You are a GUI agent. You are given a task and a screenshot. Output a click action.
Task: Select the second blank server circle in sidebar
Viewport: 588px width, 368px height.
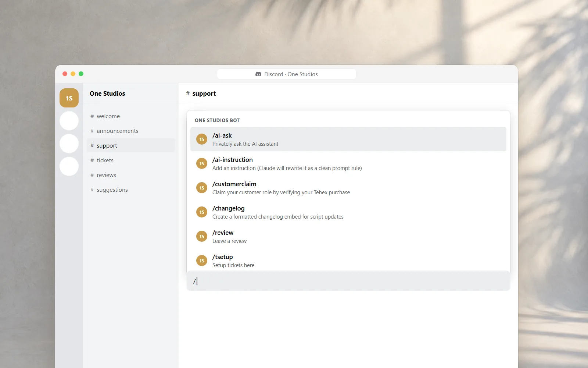click(69, 144)
